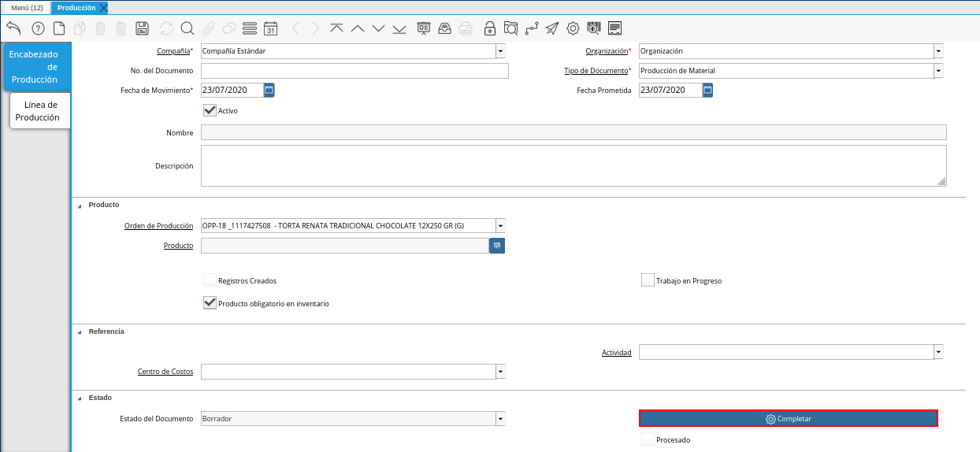This screenshot has height=452, width=980.
Task: Click the No. del Documento input field
Action: pyautogui.click(x=355, y=71)
